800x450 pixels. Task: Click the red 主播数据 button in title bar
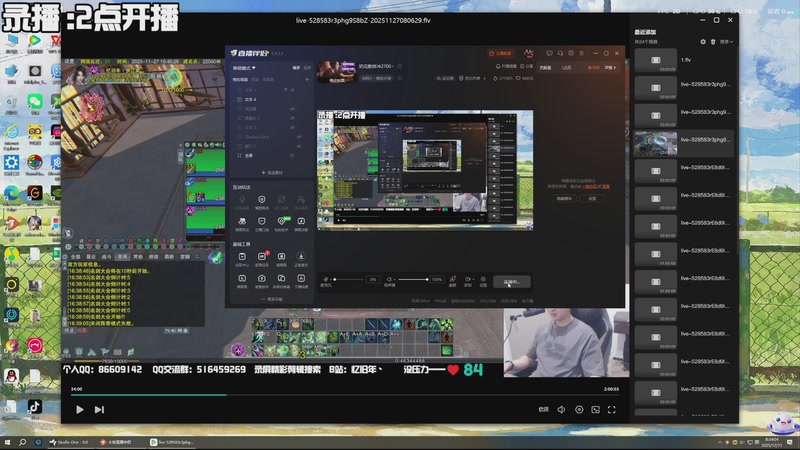coord(500,54)
